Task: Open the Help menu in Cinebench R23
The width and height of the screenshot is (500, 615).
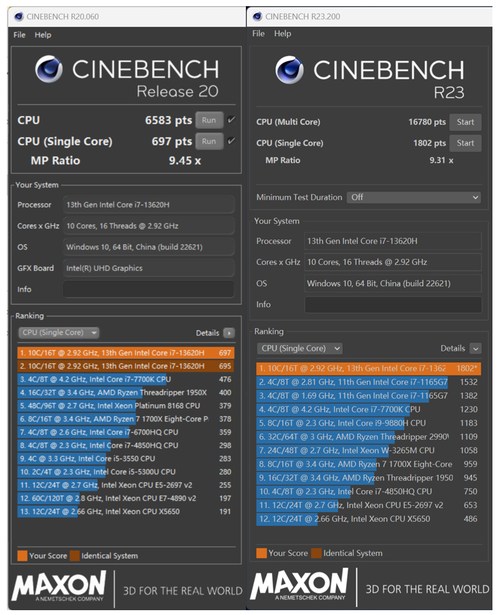Action: (x=282, y=34)
